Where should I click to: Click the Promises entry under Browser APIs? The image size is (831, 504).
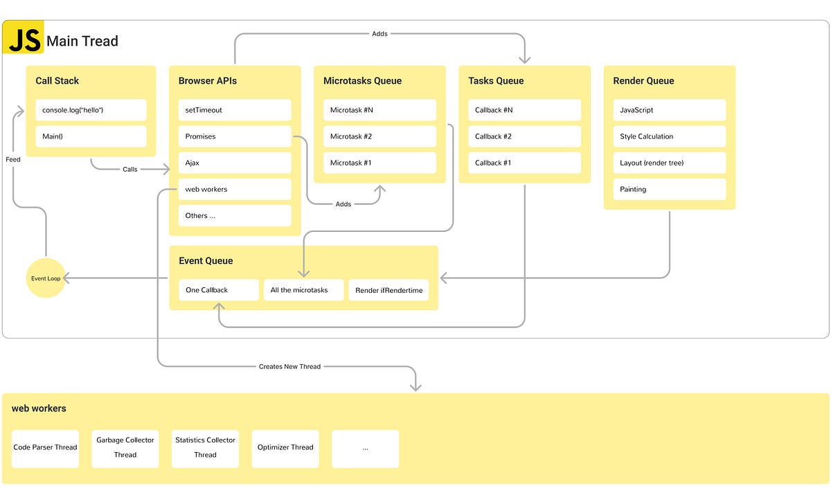pos(234,136)
